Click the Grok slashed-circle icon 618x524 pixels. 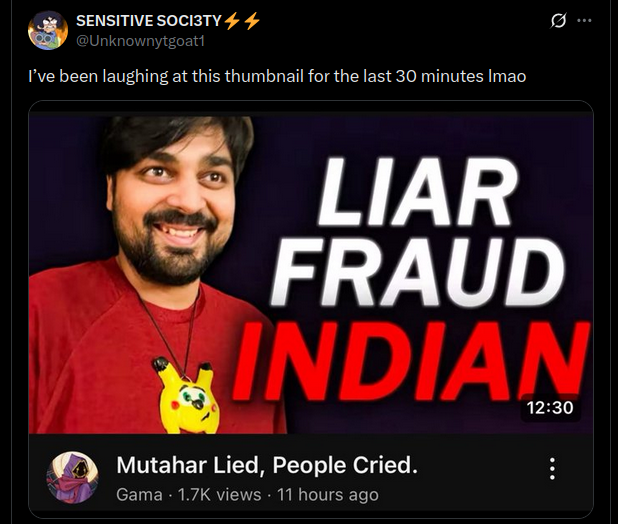pos(559,20)
